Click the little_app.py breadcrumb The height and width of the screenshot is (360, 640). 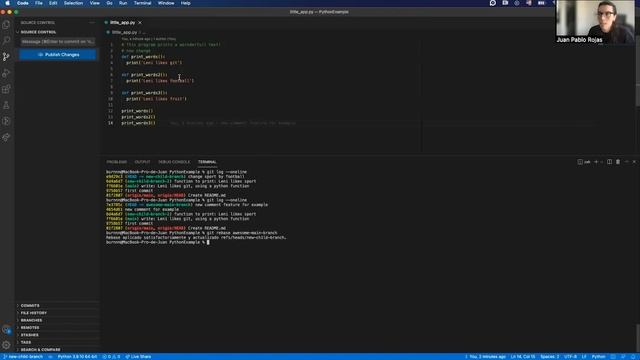[x=124, y=32]
